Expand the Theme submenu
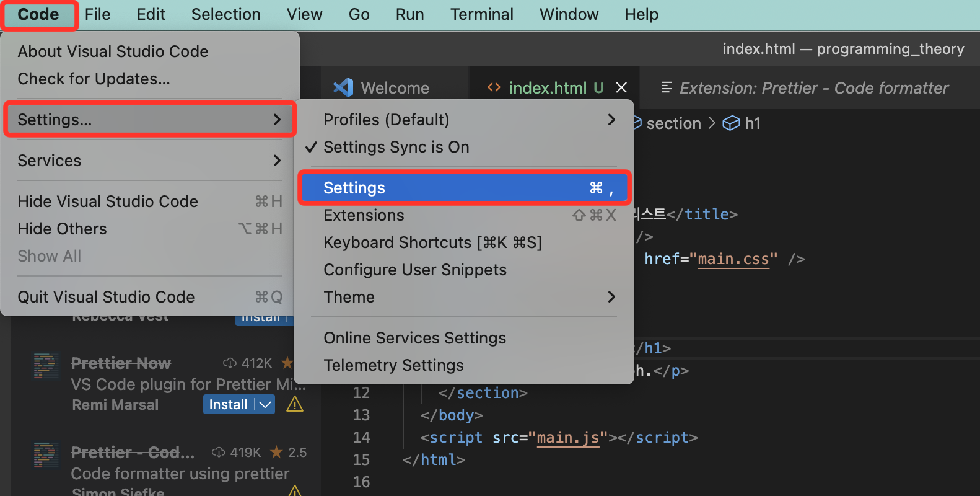Viewport: 980px width, 496px height. (464, 297)
